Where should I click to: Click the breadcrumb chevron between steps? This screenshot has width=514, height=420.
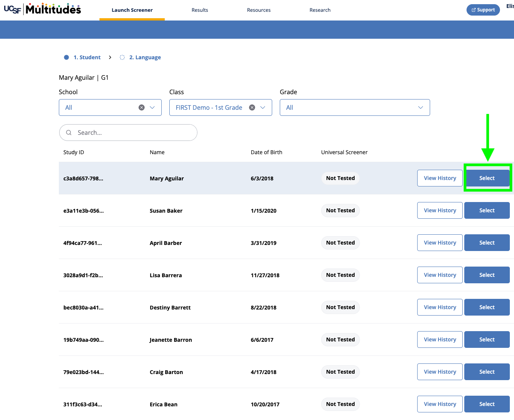coord(110,57)
